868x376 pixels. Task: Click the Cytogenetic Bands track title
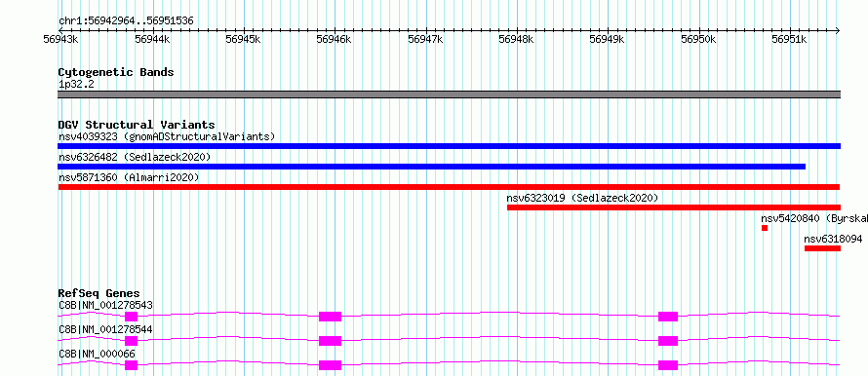tap(116, 72)
